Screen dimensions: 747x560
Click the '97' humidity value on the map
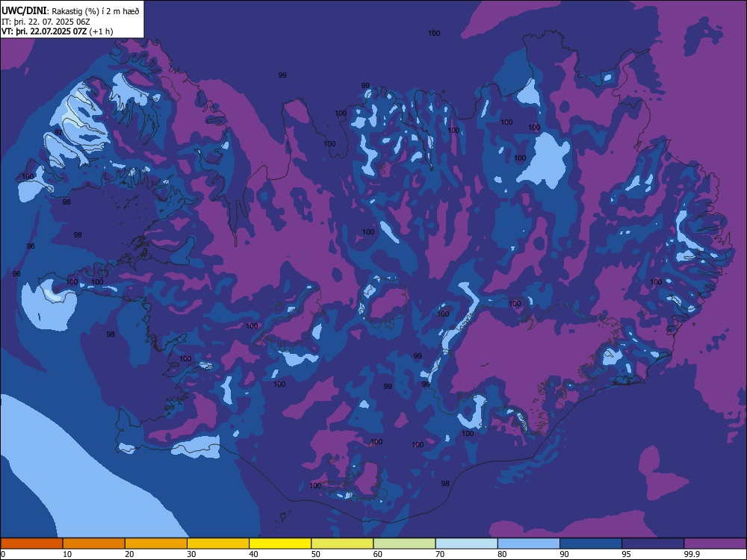(58, 132)
